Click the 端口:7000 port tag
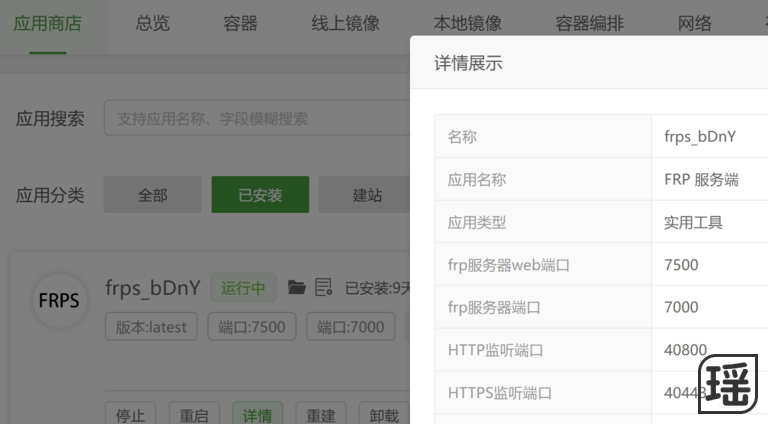 pos(351,327)
